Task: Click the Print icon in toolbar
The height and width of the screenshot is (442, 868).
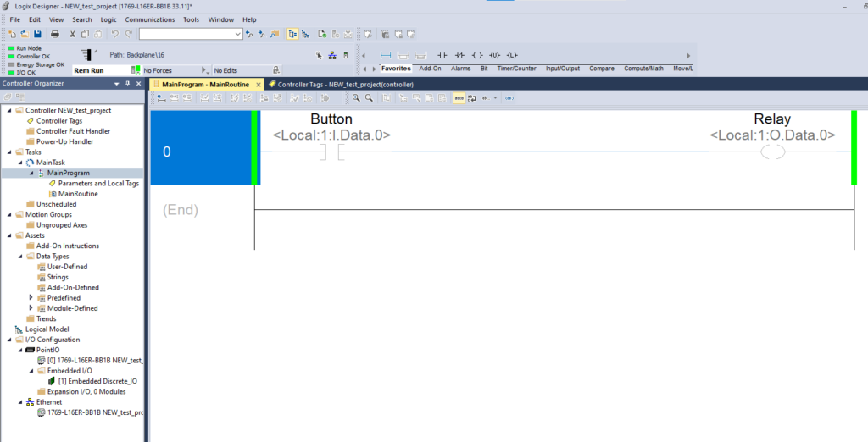Action: point(55,34)
